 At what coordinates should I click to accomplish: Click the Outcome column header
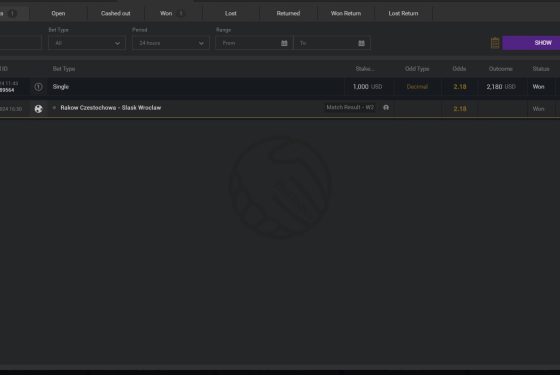(501, 69)
